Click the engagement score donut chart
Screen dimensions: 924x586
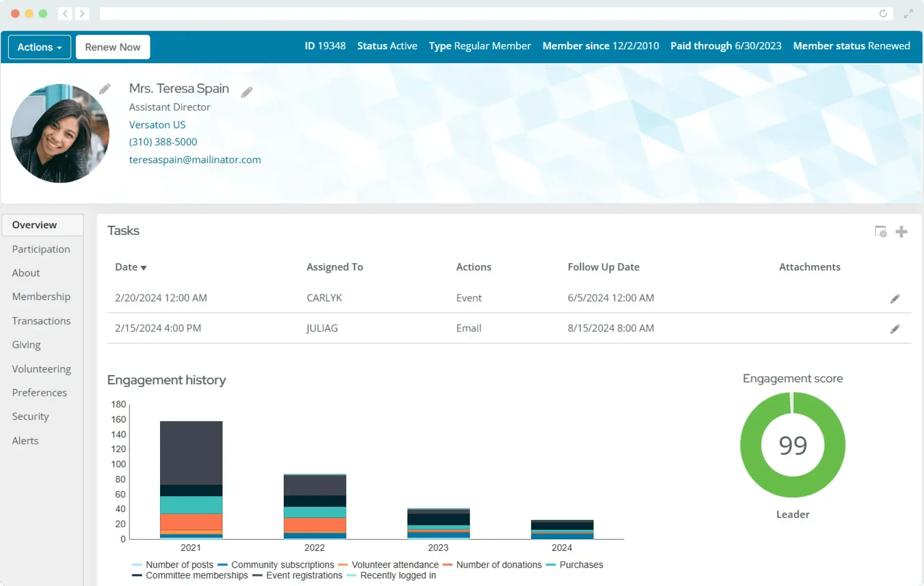792,445
